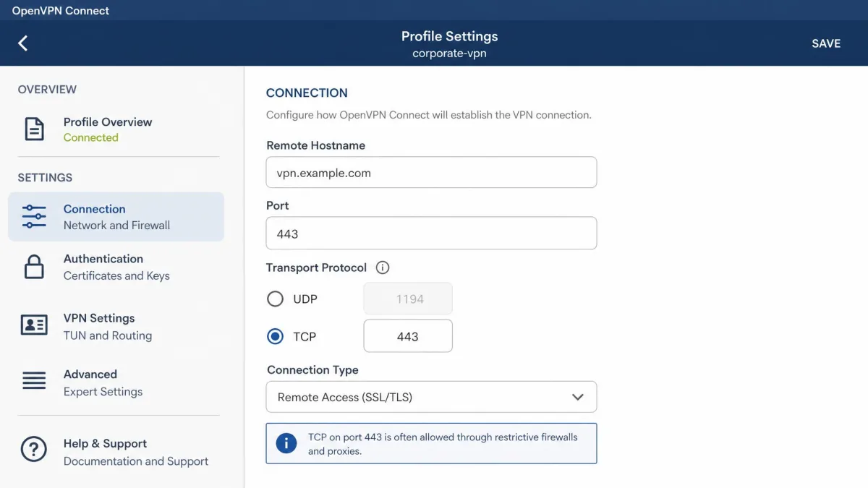This screenshot has height=488, width=868.
Task: Open the Connection Type dropdown arrow
Action: pos(577,397)
